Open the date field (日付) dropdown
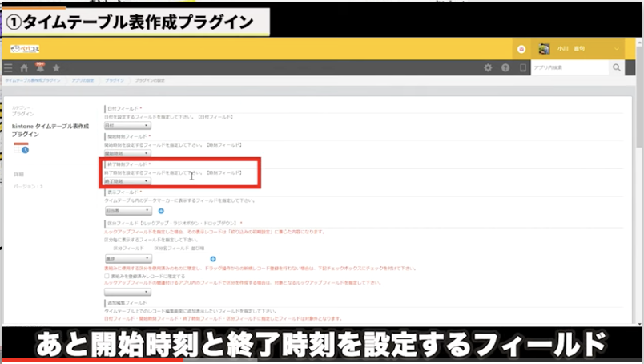The width and height of the screenshot is (644, 364). click(x=127, y=126)
